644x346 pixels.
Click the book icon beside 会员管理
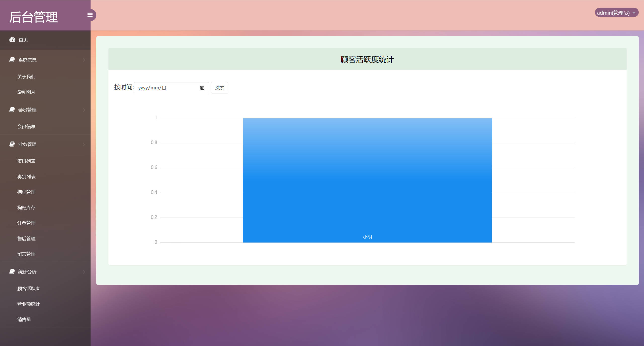(x=12, y=110)
